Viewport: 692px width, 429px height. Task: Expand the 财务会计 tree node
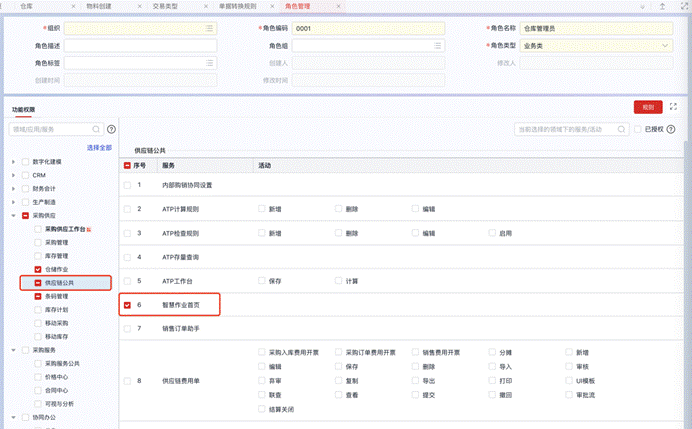(13, 188)
